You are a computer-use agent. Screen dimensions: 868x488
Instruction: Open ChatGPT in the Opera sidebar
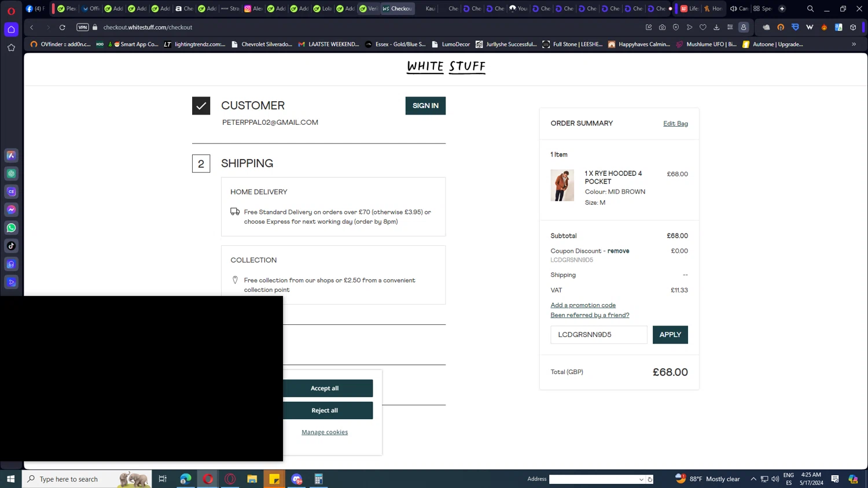click(11, 173)
